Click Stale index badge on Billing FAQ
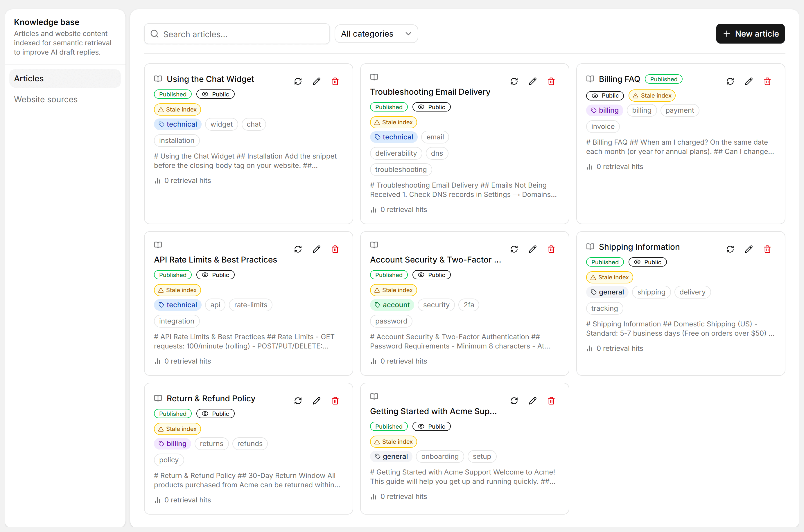The width and height of the screenshot is (804, 532). pos(652,96)
